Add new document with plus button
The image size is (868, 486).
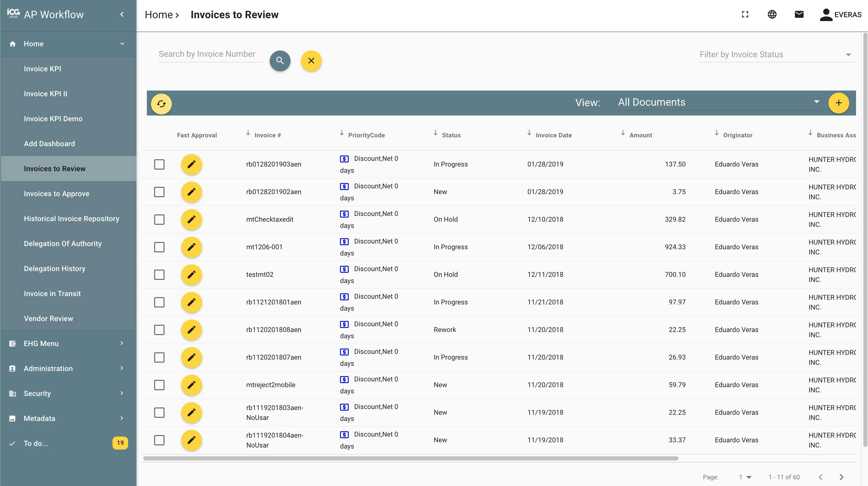[838, 103]
